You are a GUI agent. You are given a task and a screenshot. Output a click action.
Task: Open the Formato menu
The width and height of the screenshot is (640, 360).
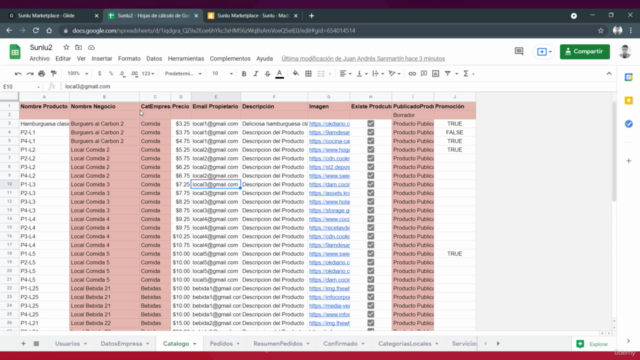129,59
